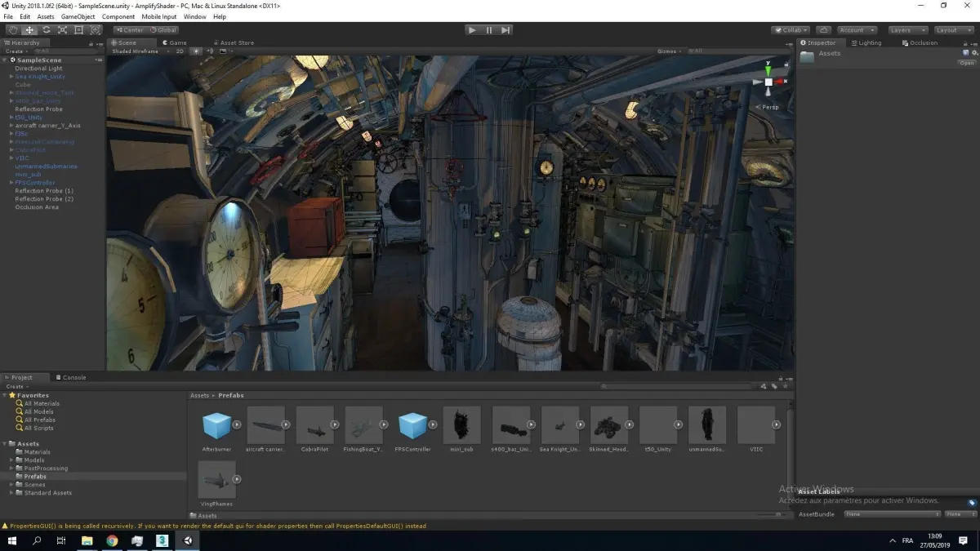
Task: Select the mini_sub prefab thumbnail
Action: coord(462,425)
